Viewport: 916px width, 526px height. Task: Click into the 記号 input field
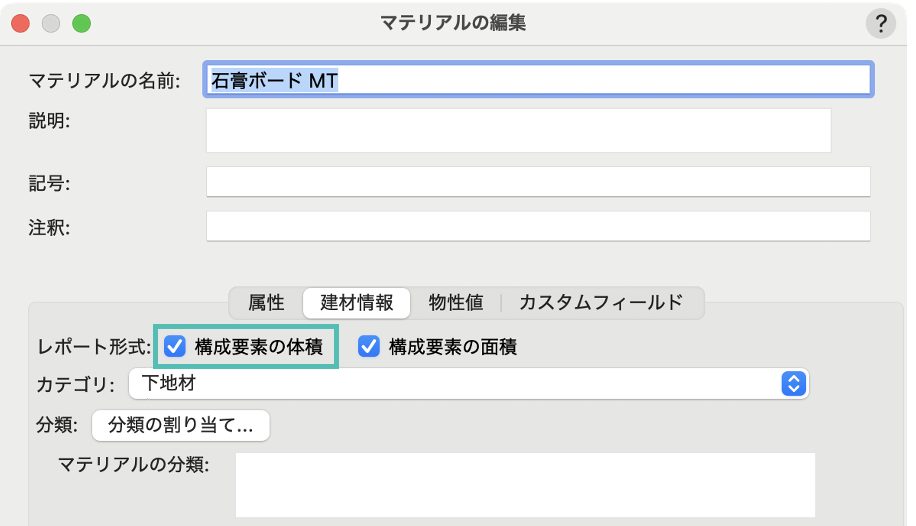(x=538, y=182)
